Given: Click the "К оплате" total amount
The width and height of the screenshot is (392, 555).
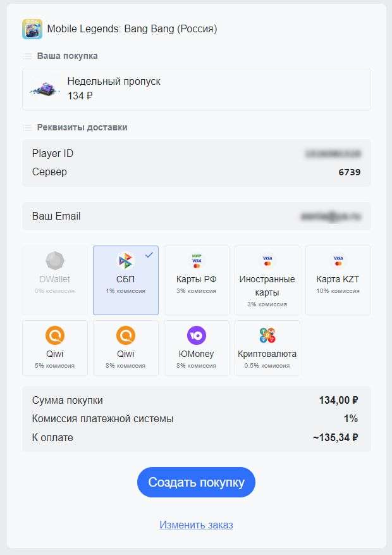Looking at the screenshot, I should 335,437.
